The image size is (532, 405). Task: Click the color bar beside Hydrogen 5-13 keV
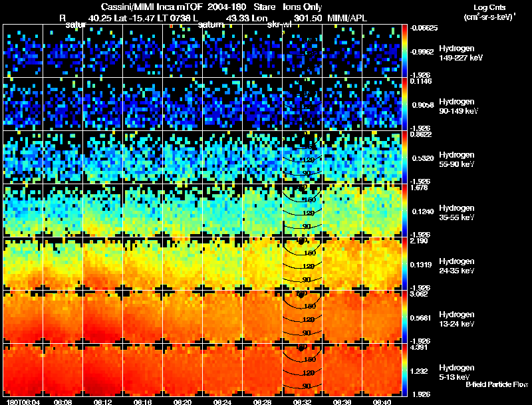click(x=404, y=370)
